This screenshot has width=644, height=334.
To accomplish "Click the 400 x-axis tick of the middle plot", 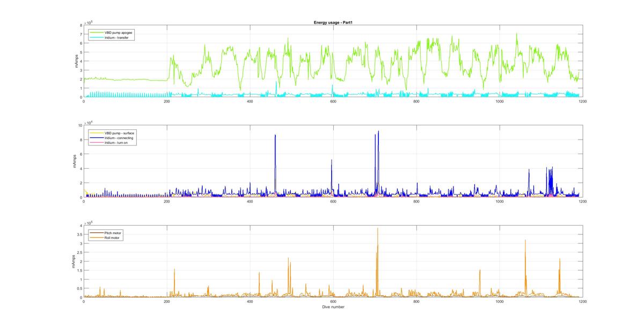I will [250, 201].
